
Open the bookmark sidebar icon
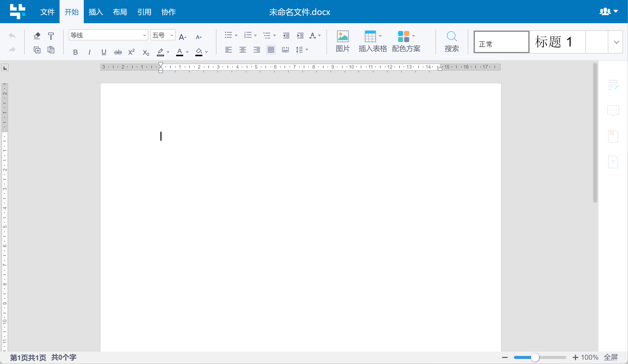point(613,136)
